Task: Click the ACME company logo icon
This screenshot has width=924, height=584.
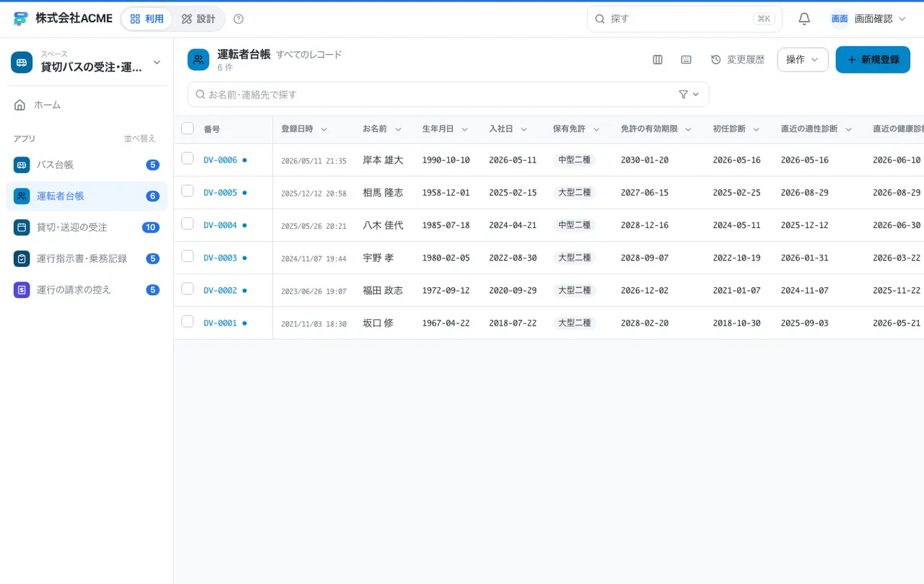Action: 20,19
